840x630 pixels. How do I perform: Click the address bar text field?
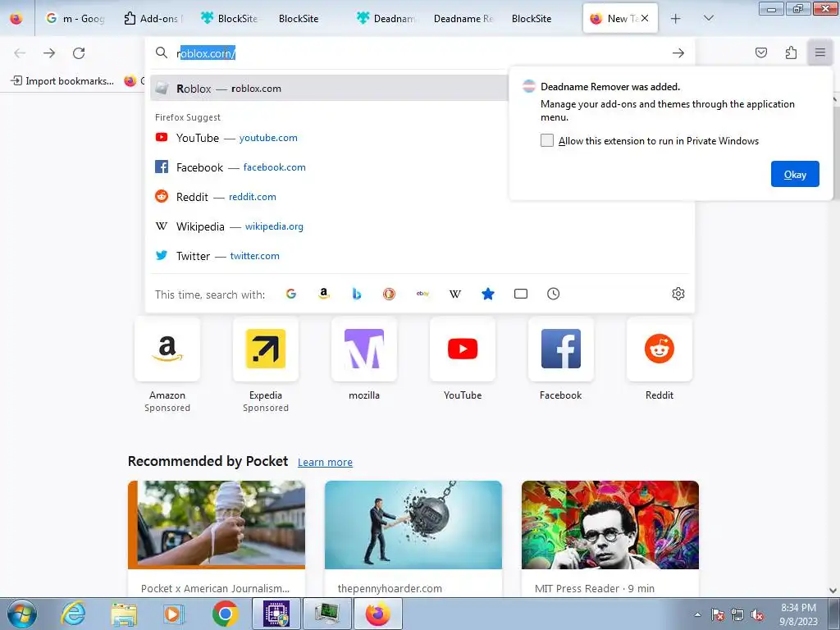click(421, 53)
